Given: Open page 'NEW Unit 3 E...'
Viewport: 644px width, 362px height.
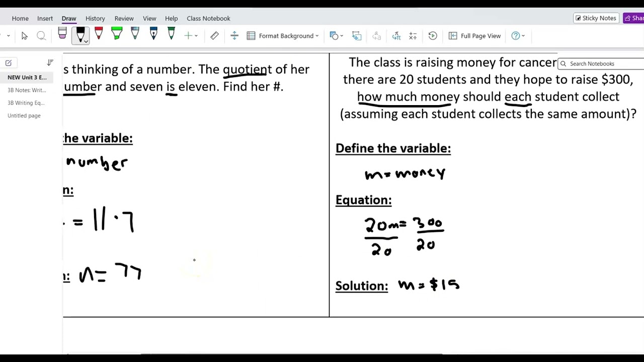Looking at the screenshot, I should tap(27, 77).
